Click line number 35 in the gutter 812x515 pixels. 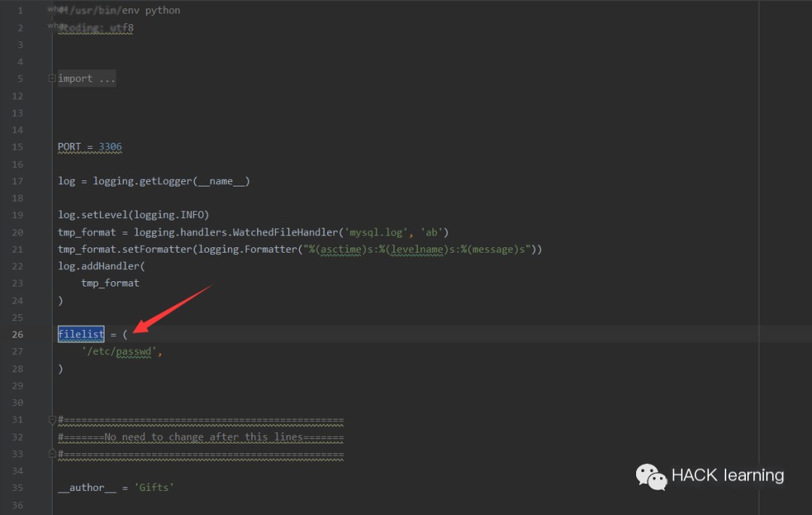click(17, 488)
